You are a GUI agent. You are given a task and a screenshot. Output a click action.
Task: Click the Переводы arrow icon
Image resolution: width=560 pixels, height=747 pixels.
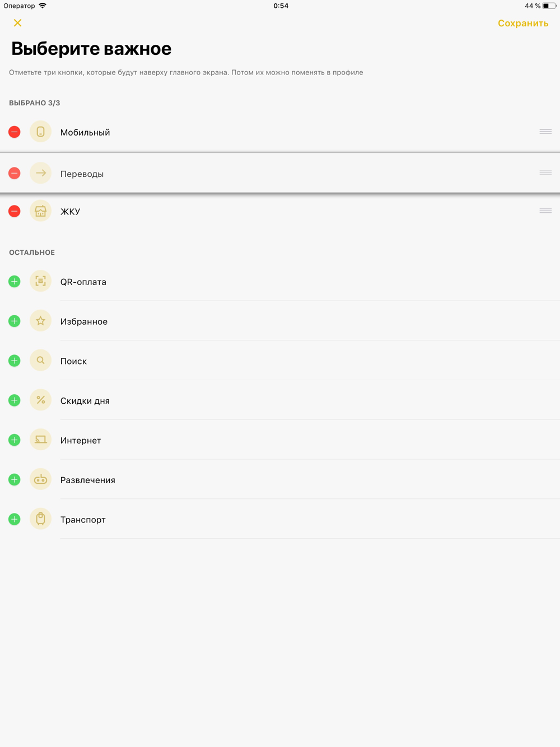point(40,174)
